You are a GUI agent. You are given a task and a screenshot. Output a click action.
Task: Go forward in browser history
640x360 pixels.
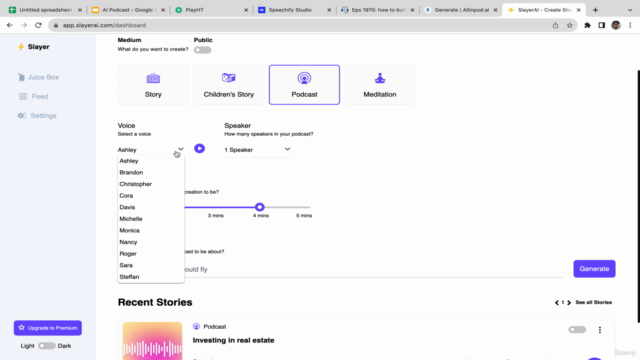click(x=24, y=25)
